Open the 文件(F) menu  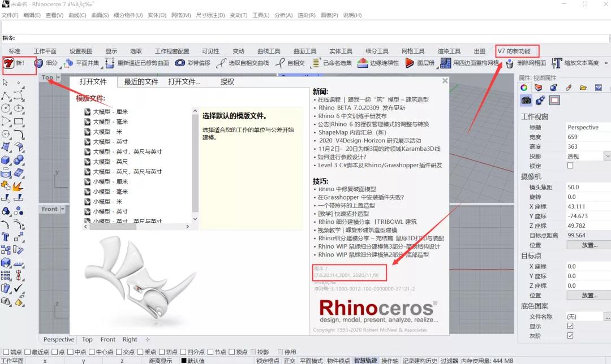10,15
